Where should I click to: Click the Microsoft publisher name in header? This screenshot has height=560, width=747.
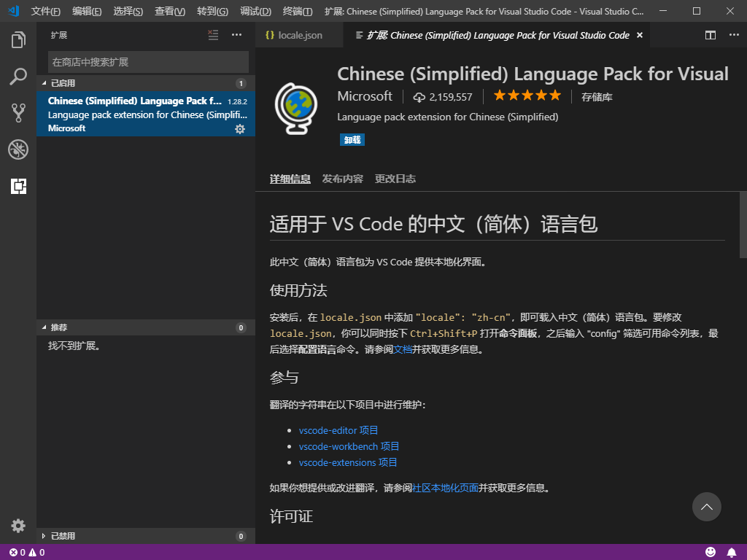[x=365, y=96]
